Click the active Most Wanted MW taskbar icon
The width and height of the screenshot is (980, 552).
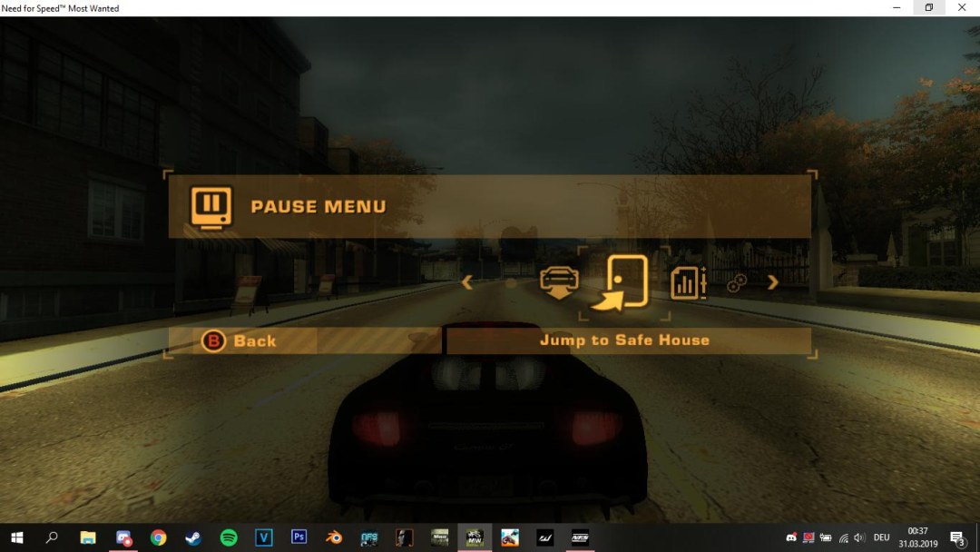coord(475,537)
